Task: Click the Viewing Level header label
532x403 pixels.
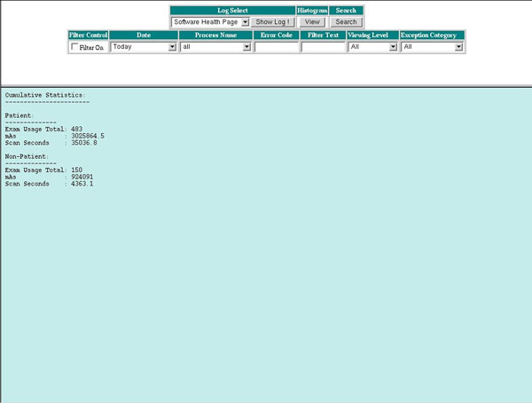Action: point(372,36)
